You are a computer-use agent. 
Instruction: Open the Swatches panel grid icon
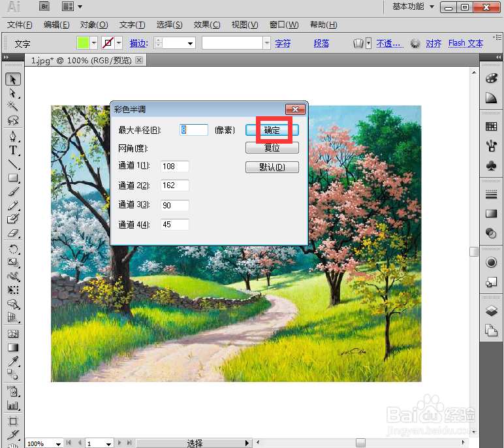(491, 127)
